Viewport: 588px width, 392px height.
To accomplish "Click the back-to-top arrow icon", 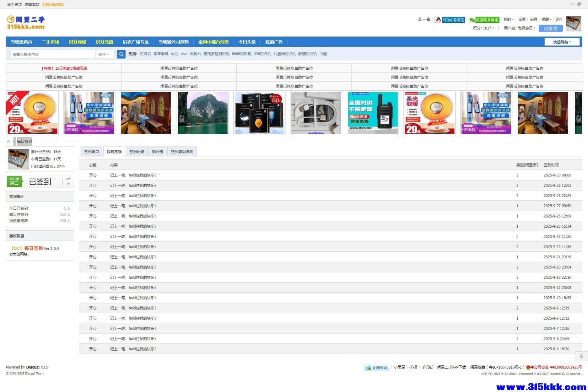I will tap(581, 356).
